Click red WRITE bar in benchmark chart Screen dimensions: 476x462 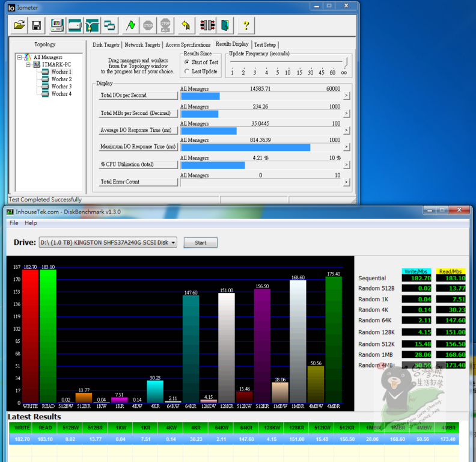tap(31, 336)
